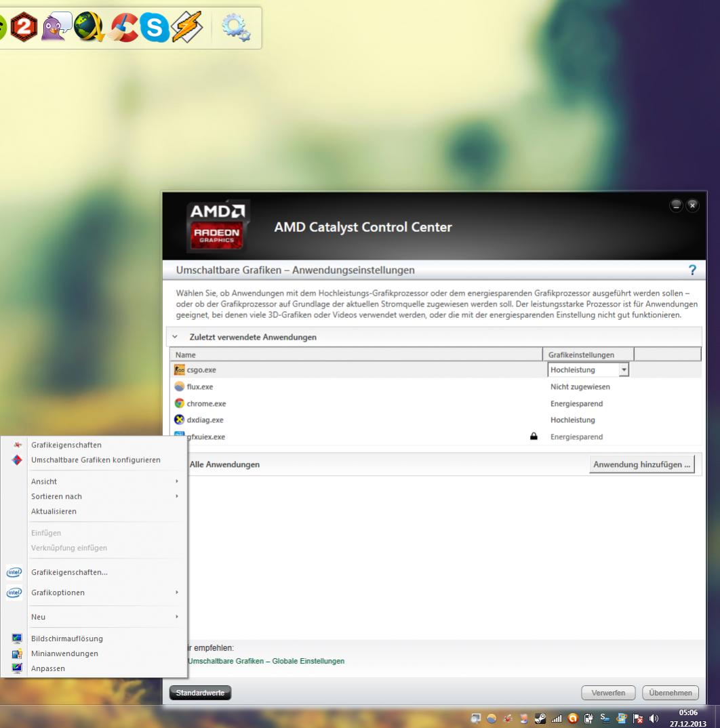Image resolution: width=720 pixels, height=728 pixels.
Task: Click the red-blue Umschaltbare Grafiken menu icon
Action: [x=17, y=460]
